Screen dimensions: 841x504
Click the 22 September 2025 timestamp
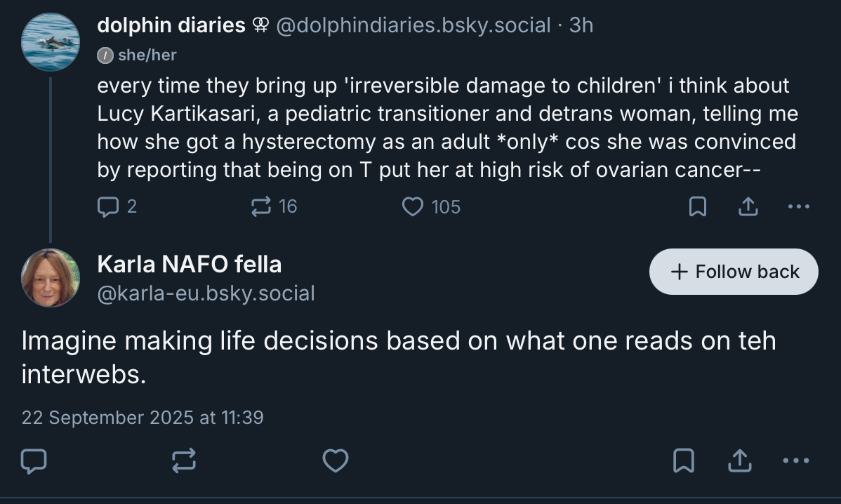click(143, 418)
